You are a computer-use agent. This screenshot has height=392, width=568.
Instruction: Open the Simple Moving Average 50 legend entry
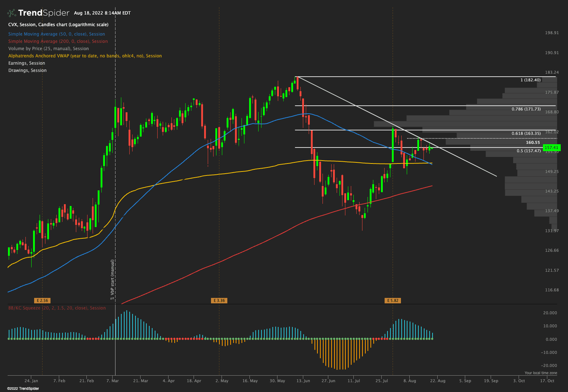pos(56,34)
